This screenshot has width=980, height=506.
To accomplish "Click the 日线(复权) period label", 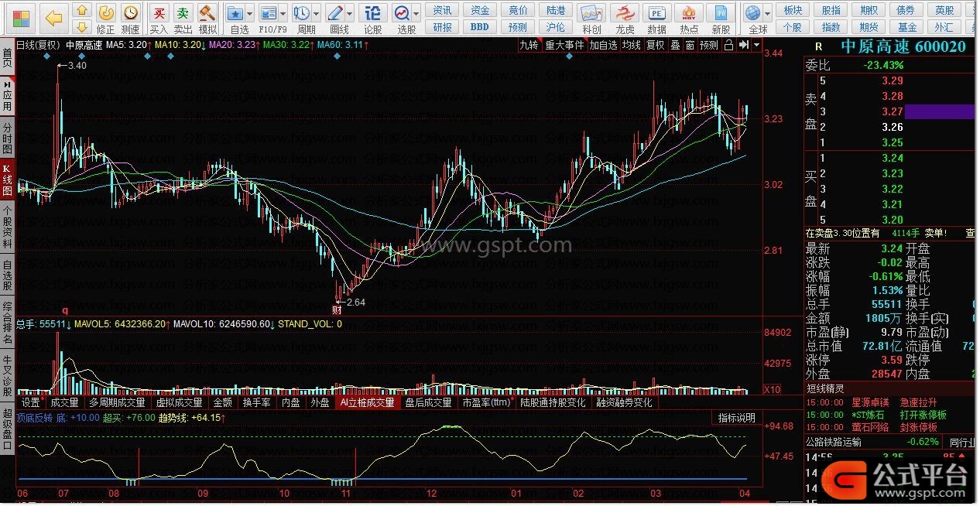I will [x=38, y=45].
